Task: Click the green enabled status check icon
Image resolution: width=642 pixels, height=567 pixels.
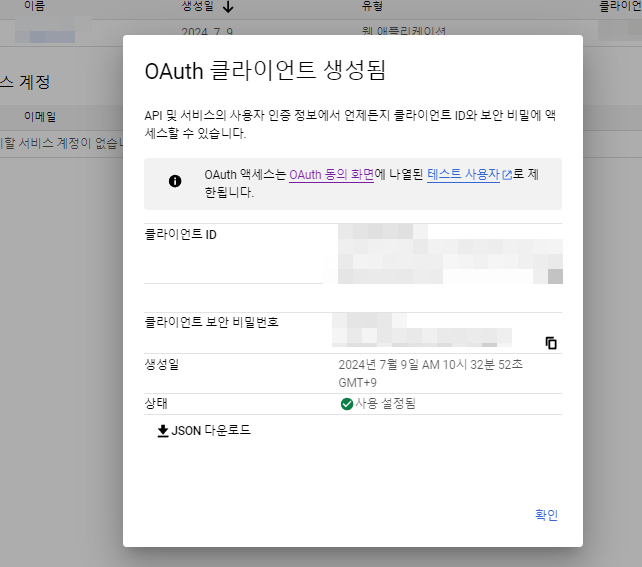Action: click(347, 404)
